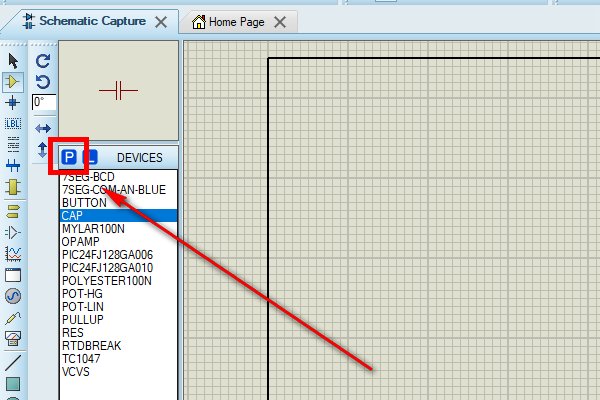
Task: Select TC1047 in the devices list
Action: [x=119, y=359]
